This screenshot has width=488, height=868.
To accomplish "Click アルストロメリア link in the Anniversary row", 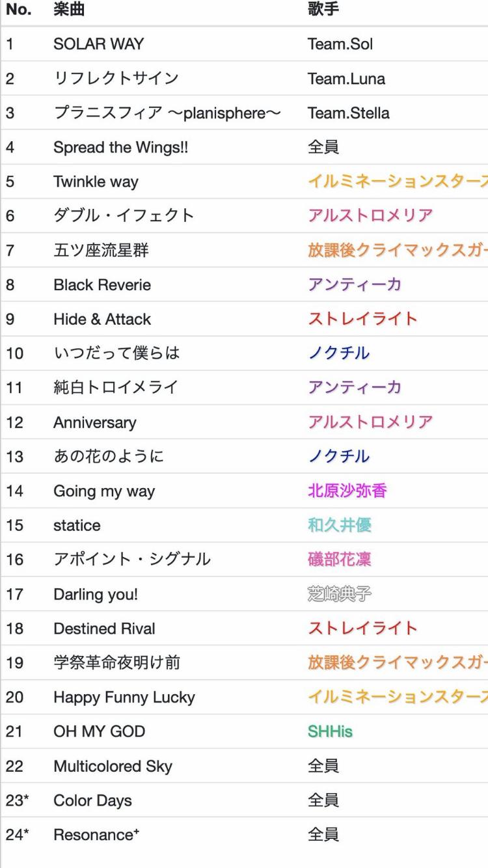I will (370, 422).
